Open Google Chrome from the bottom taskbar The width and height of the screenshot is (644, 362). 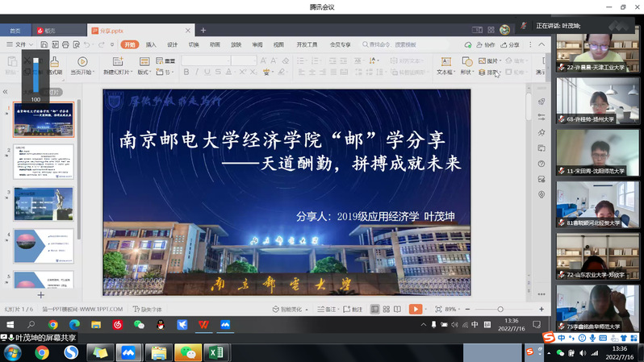[41, 352]
